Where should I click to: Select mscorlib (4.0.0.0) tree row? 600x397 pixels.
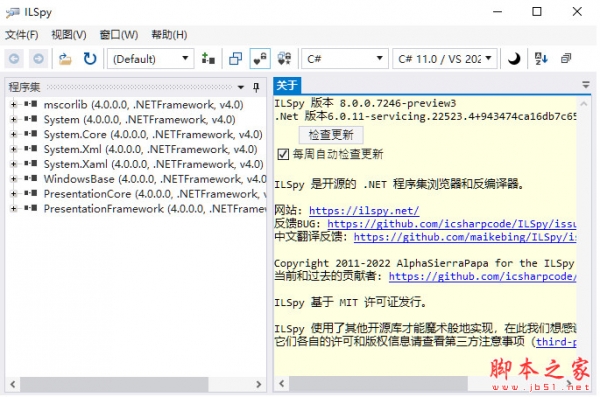(143, 105)
